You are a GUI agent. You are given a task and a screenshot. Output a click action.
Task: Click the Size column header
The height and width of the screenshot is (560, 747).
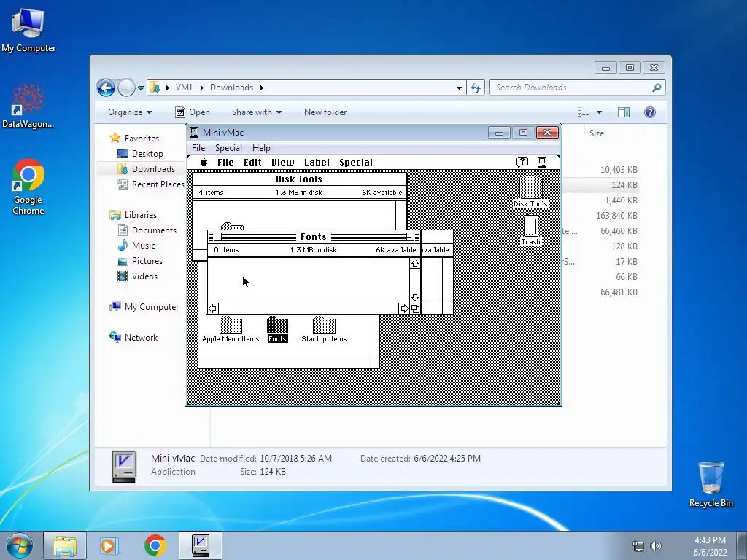(x=614, y=133)
